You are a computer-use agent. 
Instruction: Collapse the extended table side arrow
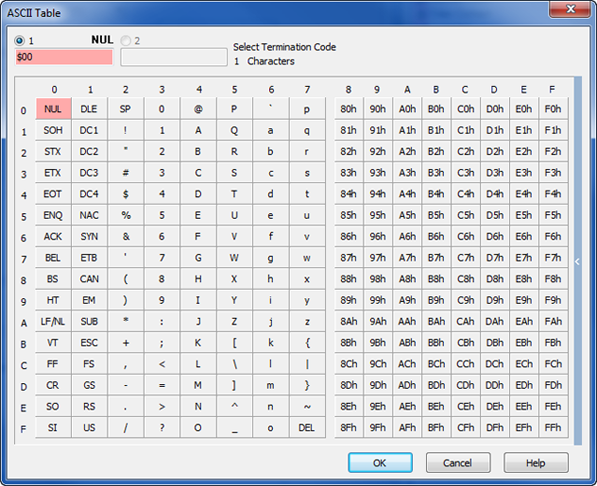pos(577,261)
